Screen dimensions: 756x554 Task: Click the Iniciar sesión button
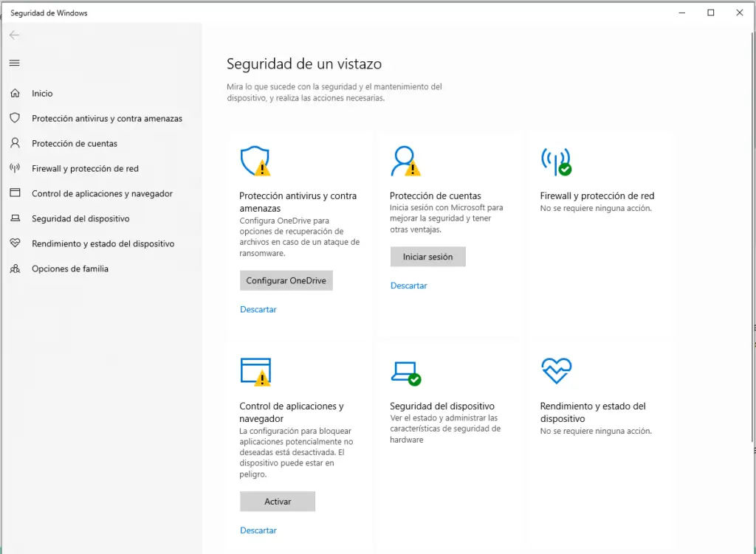(x=427, y=257)
